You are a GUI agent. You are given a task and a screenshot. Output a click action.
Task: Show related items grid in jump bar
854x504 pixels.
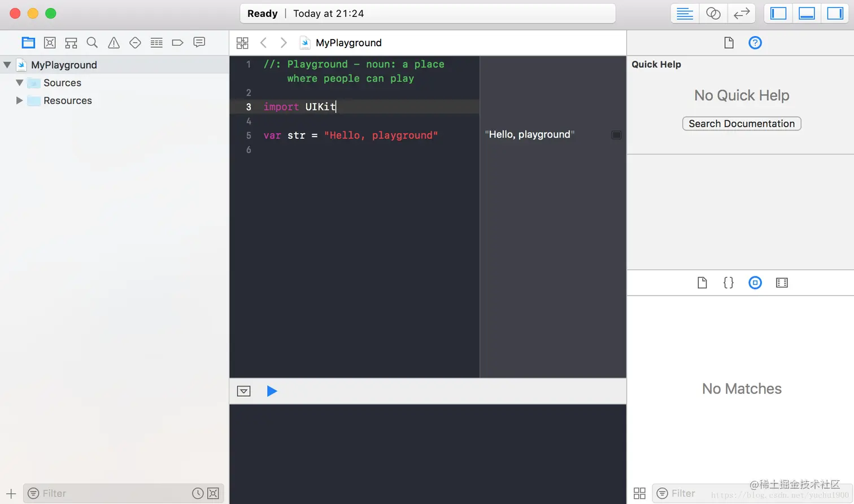[x=242, y=43]
